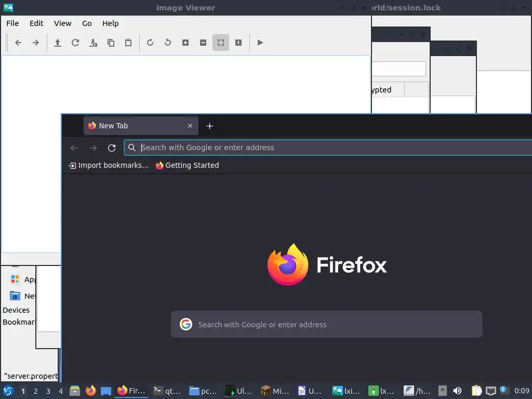Open the clipboard manager tray icon

coord(476,391)
